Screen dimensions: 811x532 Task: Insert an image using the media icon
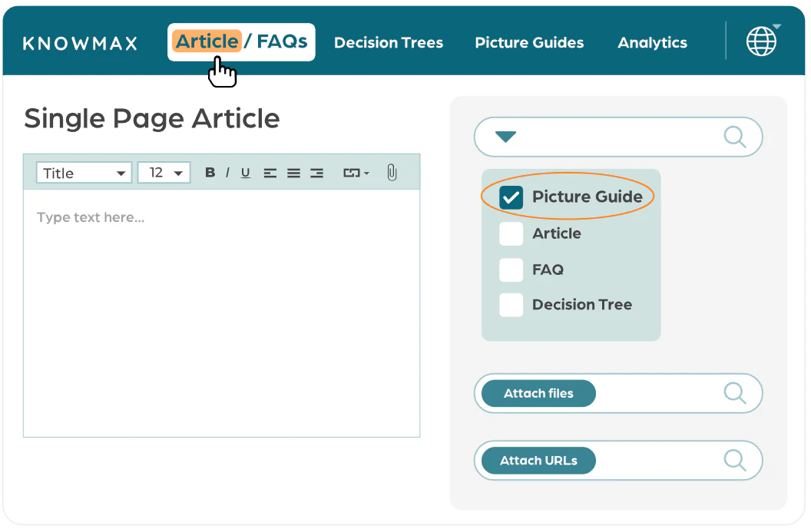(353, 173)
